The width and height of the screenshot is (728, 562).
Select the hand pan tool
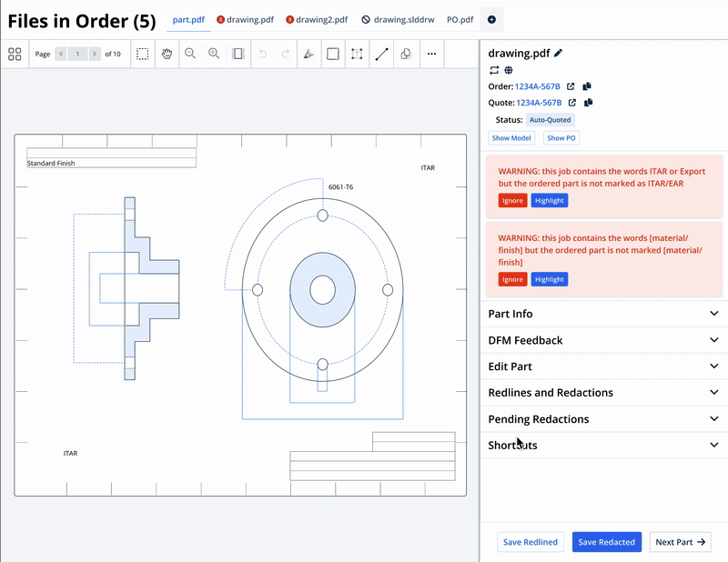coord(167,54)
